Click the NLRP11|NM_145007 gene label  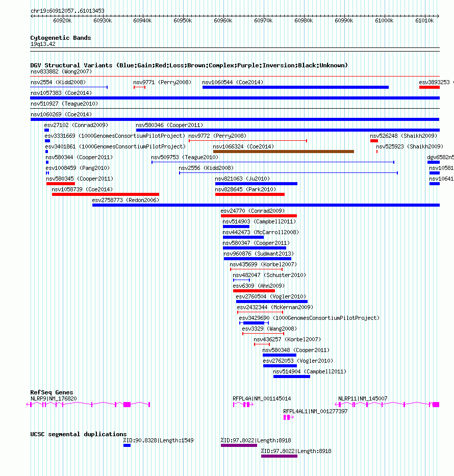(363, 398)
